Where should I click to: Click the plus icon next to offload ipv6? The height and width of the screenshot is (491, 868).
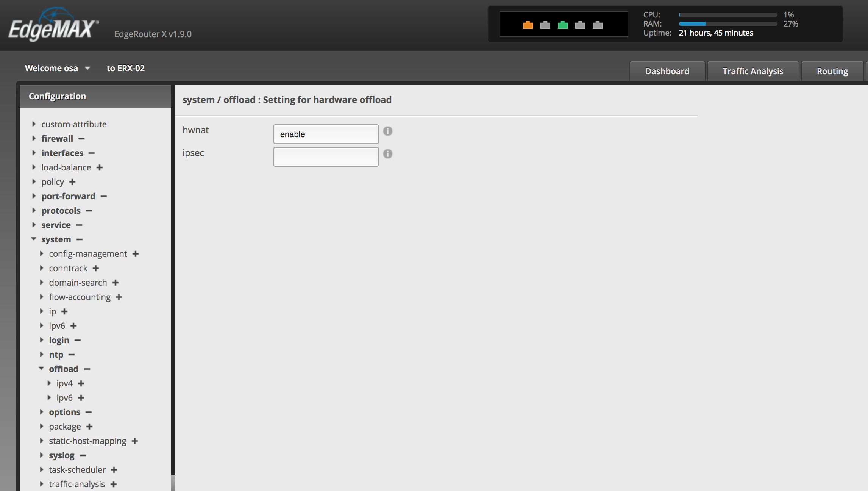tap(81, 398)
